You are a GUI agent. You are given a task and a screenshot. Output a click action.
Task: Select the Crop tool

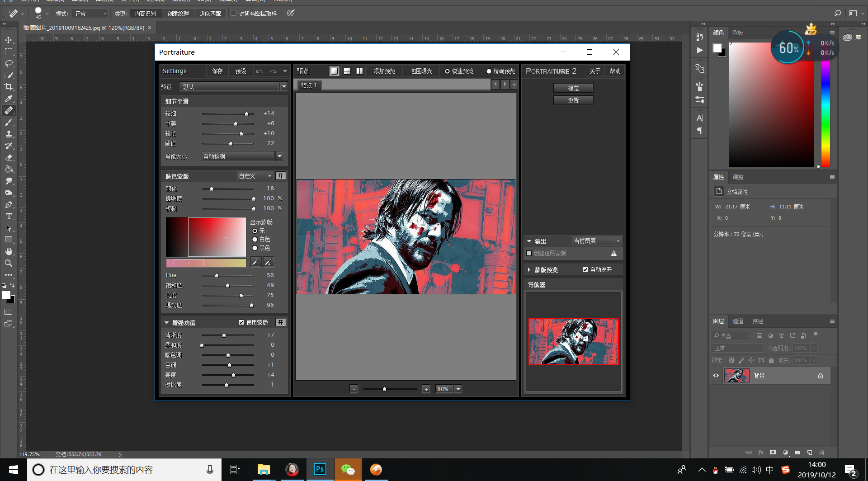pos(9,87)
